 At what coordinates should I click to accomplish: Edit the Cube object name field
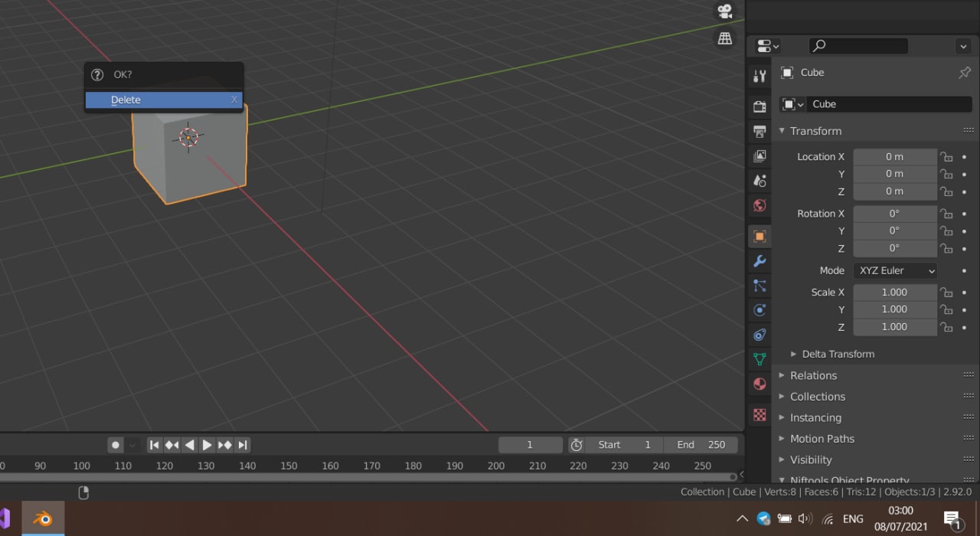click(889, 104)
